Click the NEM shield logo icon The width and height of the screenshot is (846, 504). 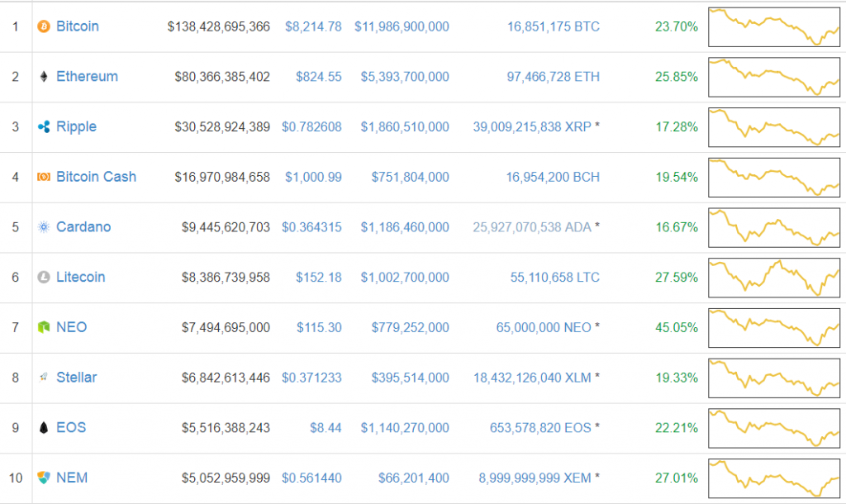(44, 478)
